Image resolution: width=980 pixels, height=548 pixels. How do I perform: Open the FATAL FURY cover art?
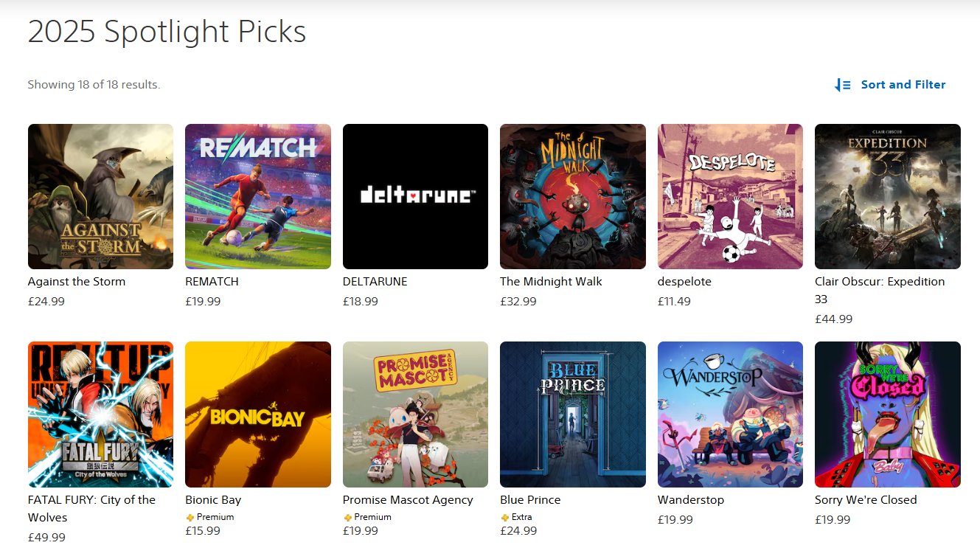pyautogui.click(x=100, y=414)
